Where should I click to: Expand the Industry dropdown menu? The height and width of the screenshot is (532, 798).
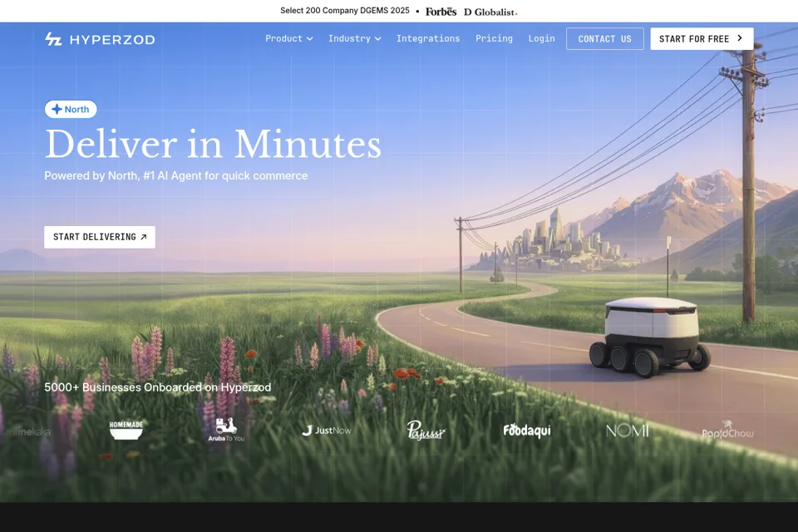click(x=355, y=39)
